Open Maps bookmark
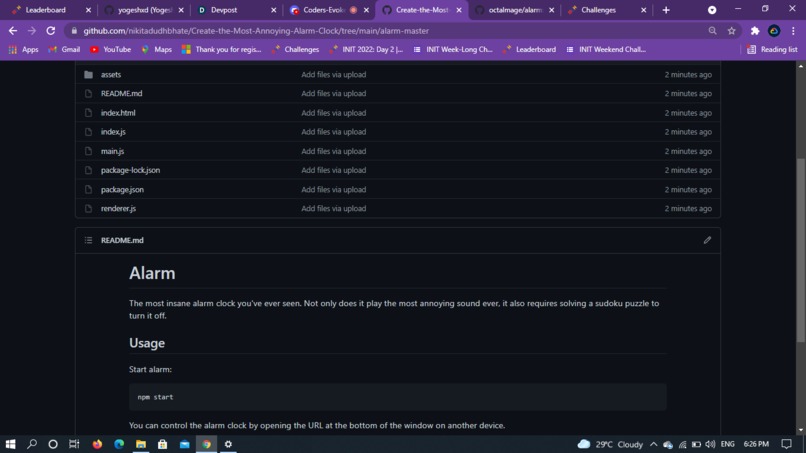The width and height of the screenshot is (806, 453). [x=157, y=49]
